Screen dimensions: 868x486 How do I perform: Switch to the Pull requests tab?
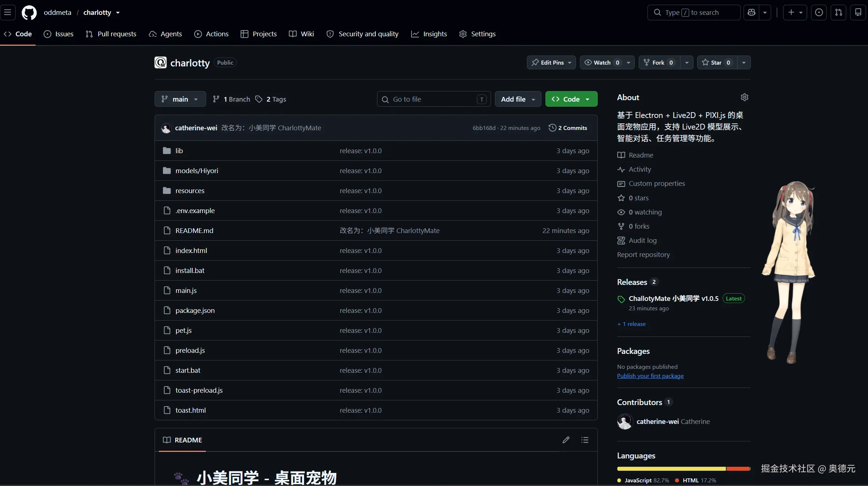tap(111, 34)
